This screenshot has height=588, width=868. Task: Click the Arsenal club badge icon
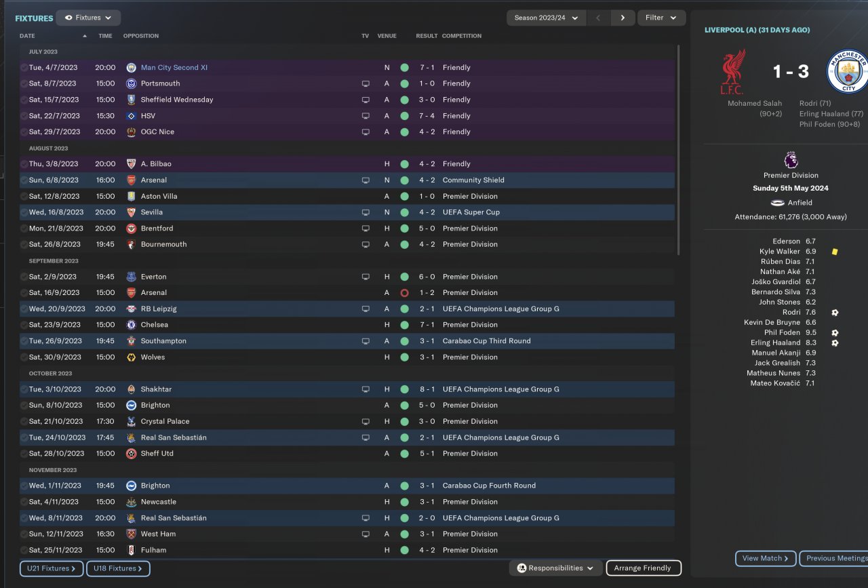pyautogui.click(x=132, y=180)
